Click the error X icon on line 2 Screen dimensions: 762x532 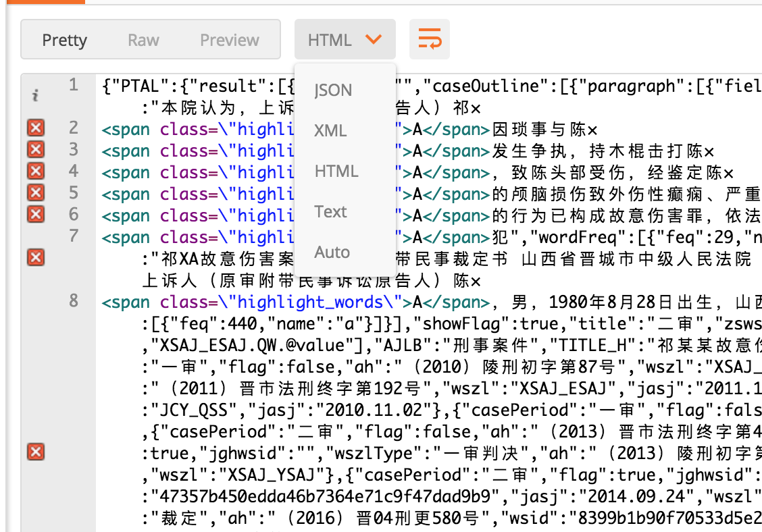pyautogui.click(x=35, y=128)
